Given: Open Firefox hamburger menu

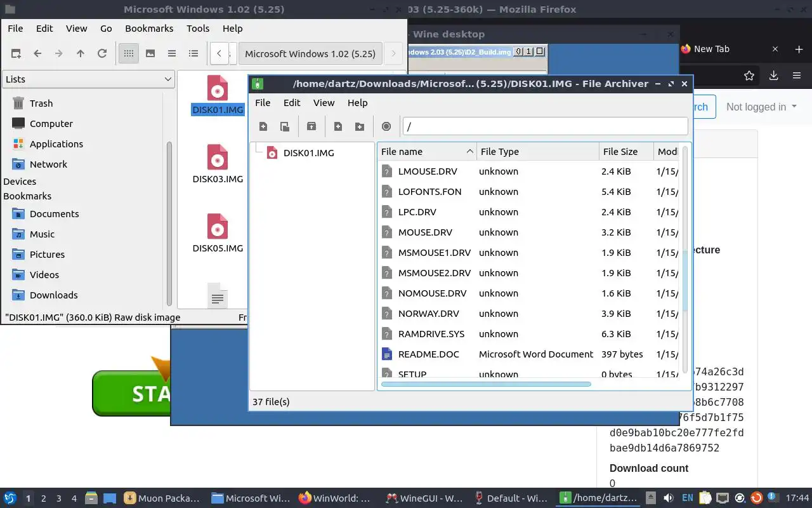Looking at the screenshot, I should (x=797, y=76).
